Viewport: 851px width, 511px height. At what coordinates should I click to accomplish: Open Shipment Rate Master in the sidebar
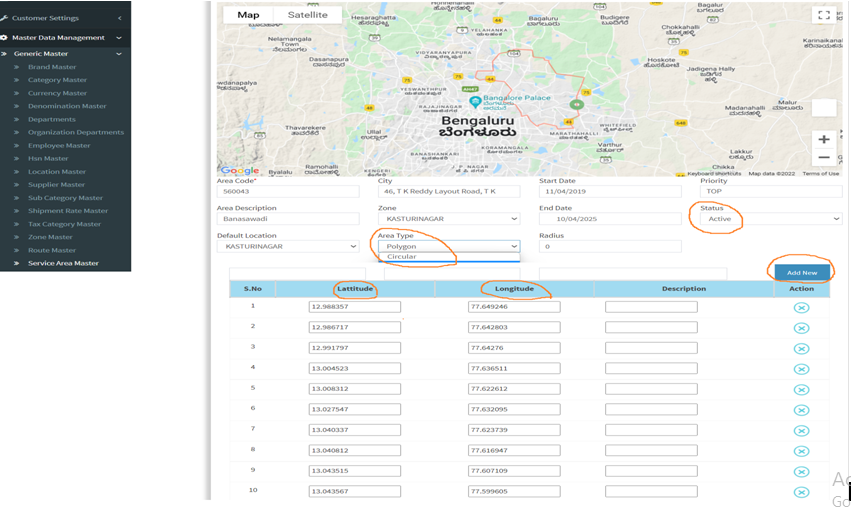(68, 210)
